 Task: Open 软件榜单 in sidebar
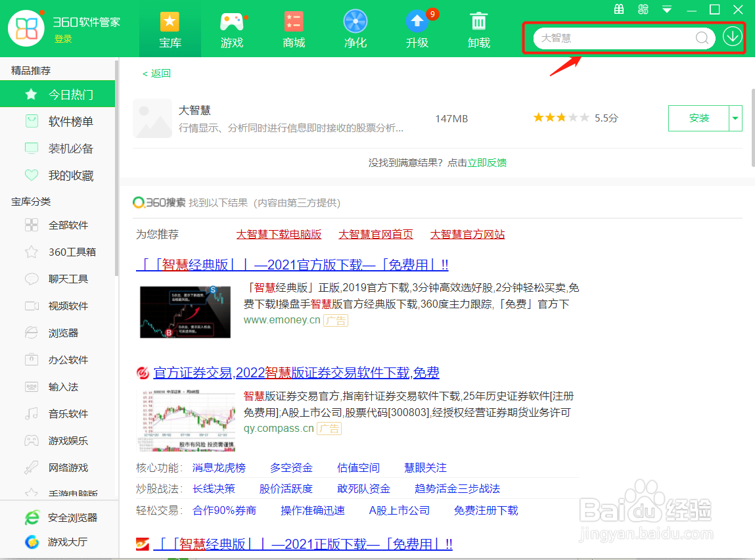(x=58, y=122)
